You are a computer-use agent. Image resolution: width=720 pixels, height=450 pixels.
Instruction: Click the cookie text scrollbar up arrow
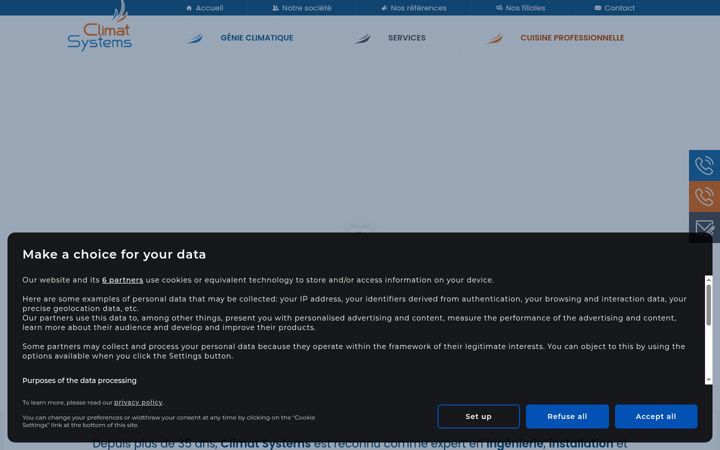click(x=709, y=280)
